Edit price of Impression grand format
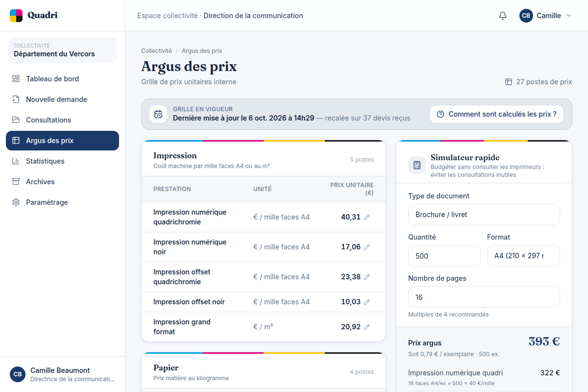Viewport: 588px width, 392px height. 367,327
